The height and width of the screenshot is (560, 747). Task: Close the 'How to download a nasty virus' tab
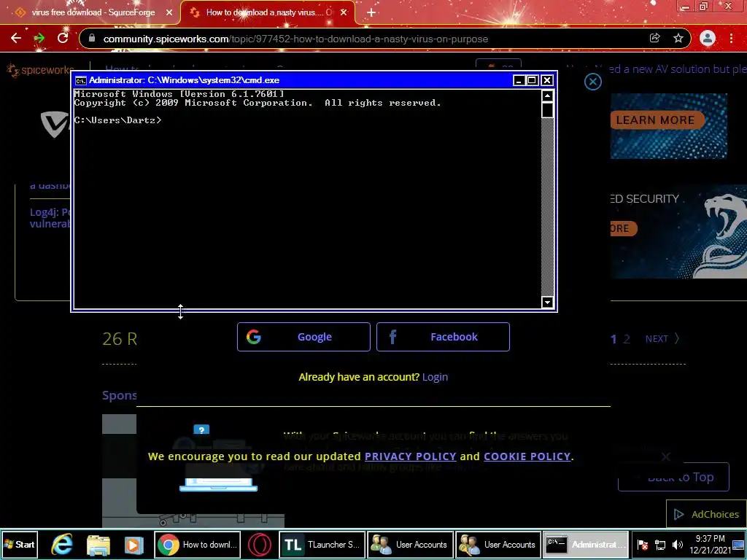344,12
